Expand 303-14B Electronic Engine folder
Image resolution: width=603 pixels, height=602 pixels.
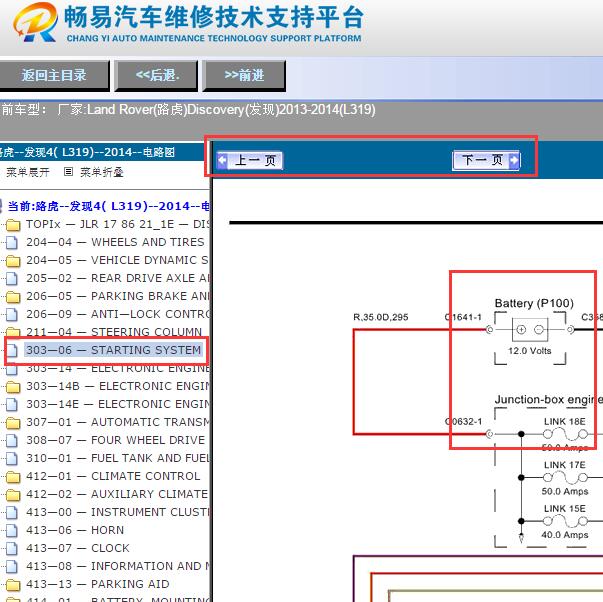click(118, 386)
